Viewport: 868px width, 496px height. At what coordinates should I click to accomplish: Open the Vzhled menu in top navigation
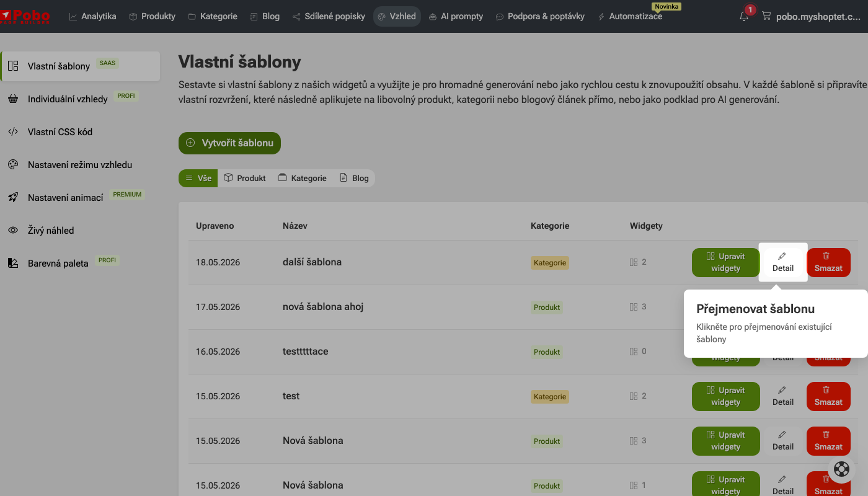[x=397, y=17]
